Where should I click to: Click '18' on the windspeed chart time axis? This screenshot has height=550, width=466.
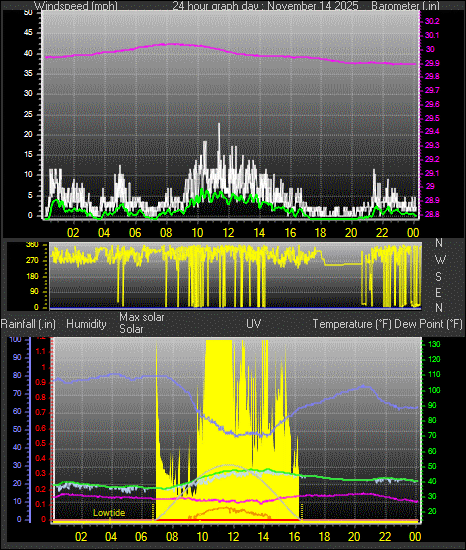click(x=320, y=233)
